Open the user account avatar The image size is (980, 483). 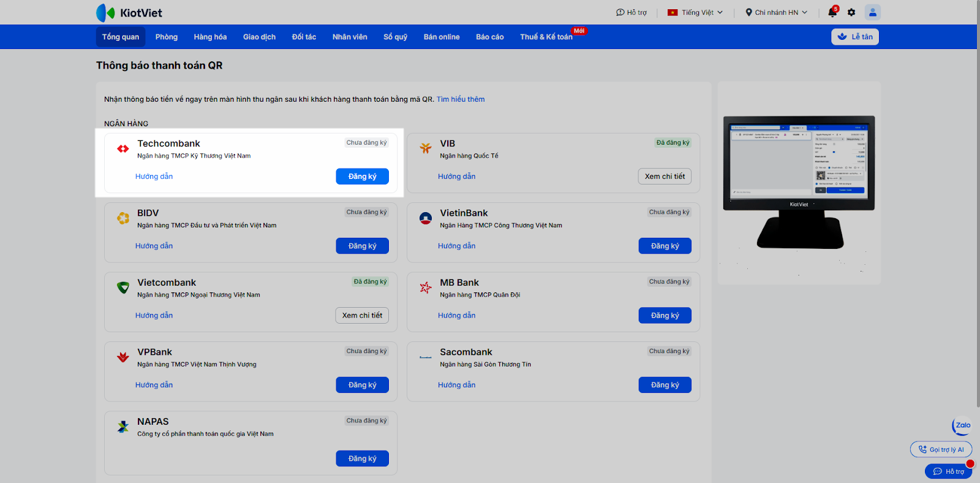click(x=873, y=12)
